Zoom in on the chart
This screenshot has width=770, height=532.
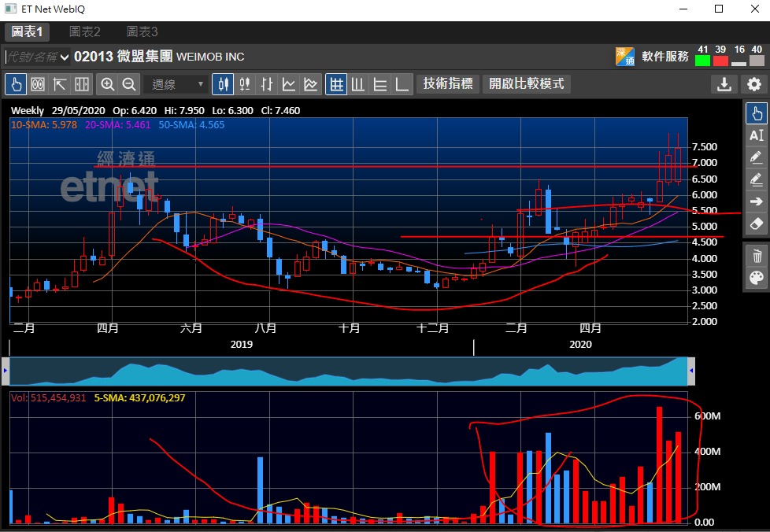[x=107, y=84]
